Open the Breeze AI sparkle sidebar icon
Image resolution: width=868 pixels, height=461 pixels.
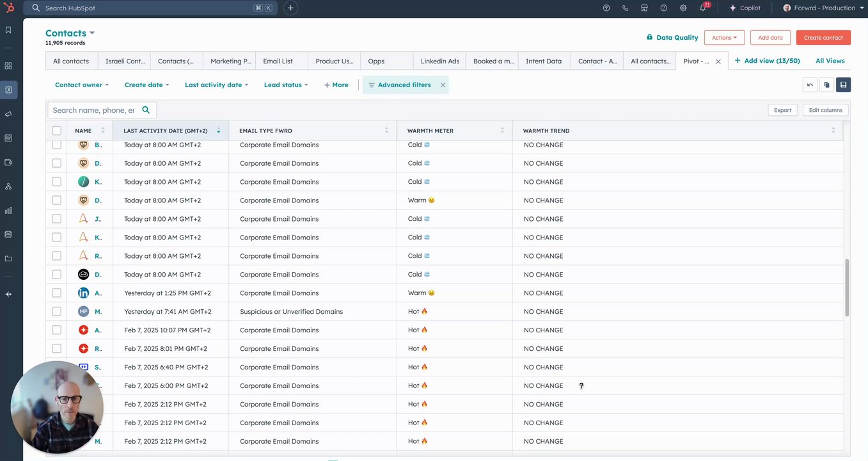(8, 294)
